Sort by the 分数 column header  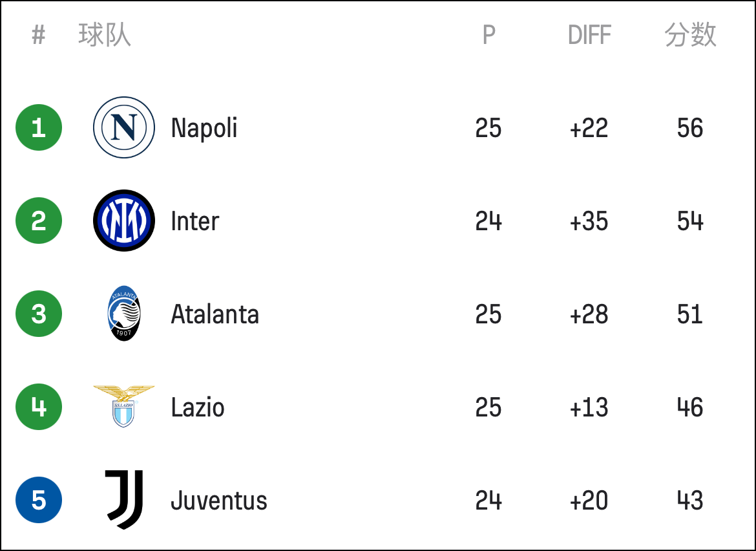tap(691, 35)
